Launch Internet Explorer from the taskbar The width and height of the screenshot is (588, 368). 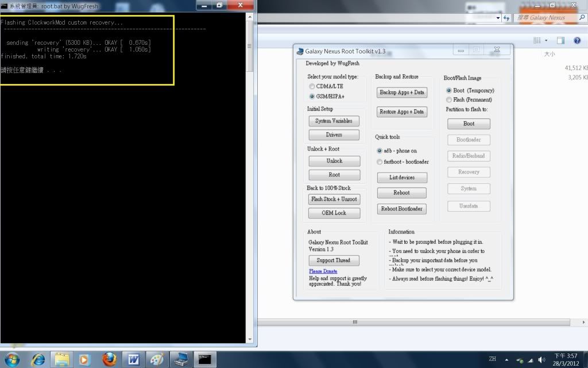pos(38,360)
